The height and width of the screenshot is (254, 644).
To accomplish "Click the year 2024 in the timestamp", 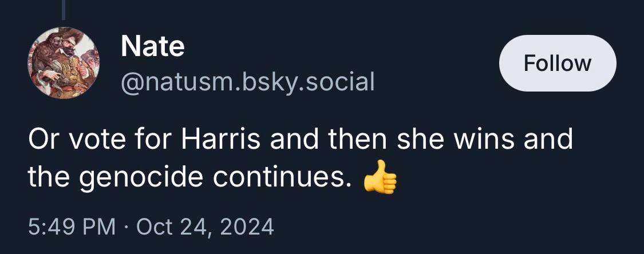I will [248, 227].
